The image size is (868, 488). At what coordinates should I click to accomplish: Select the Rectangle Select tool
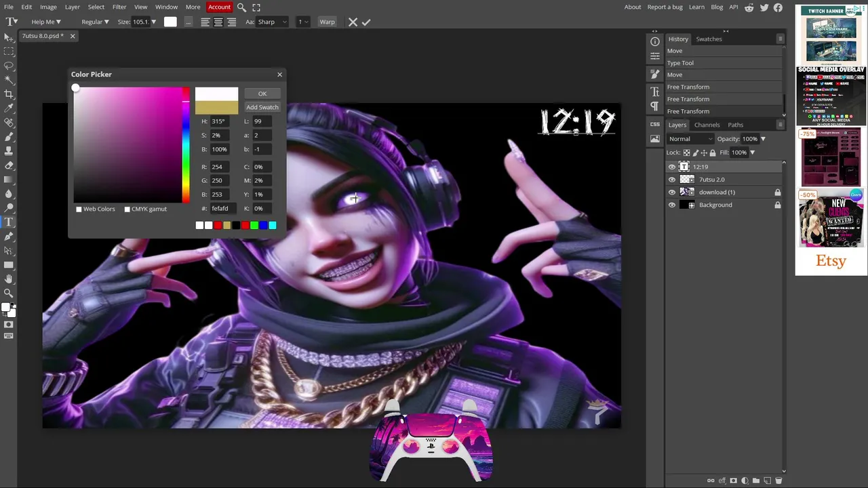click(x=9, y=52)
